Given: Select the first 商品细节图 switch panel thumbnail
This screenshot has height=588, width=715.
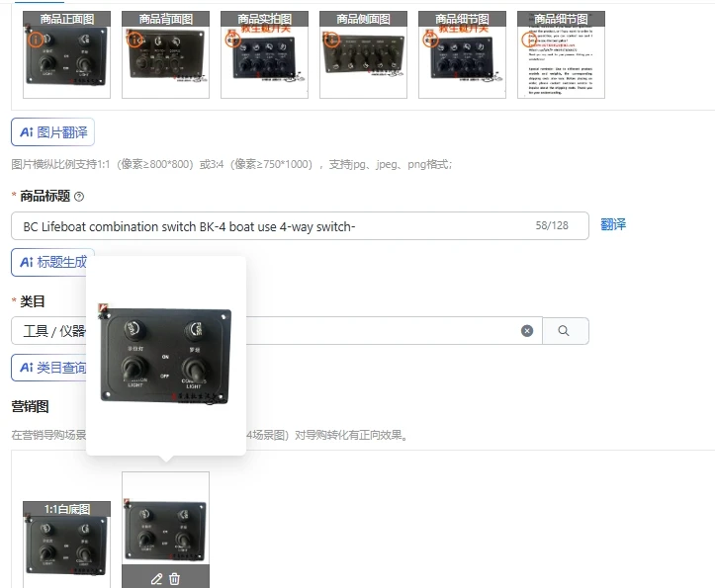Looking at the screenshot, I should coord(463,54).
